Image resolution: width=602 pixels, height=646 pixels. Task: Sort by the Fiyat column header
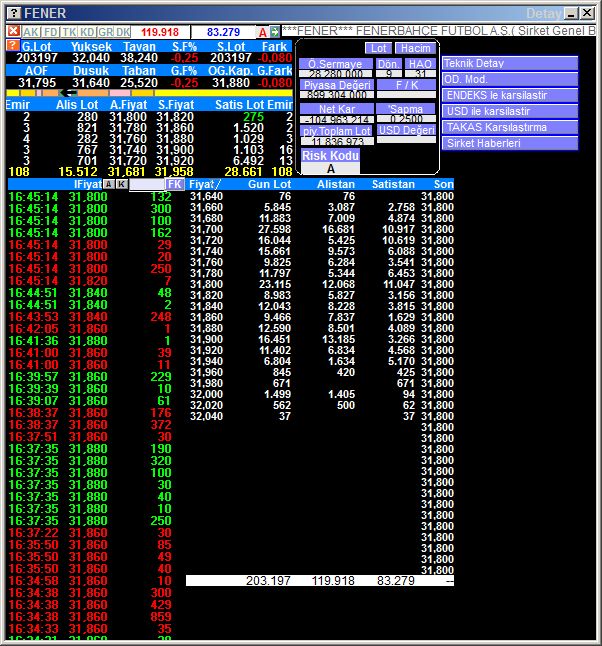pyautogui.click(x=205, y=184)
